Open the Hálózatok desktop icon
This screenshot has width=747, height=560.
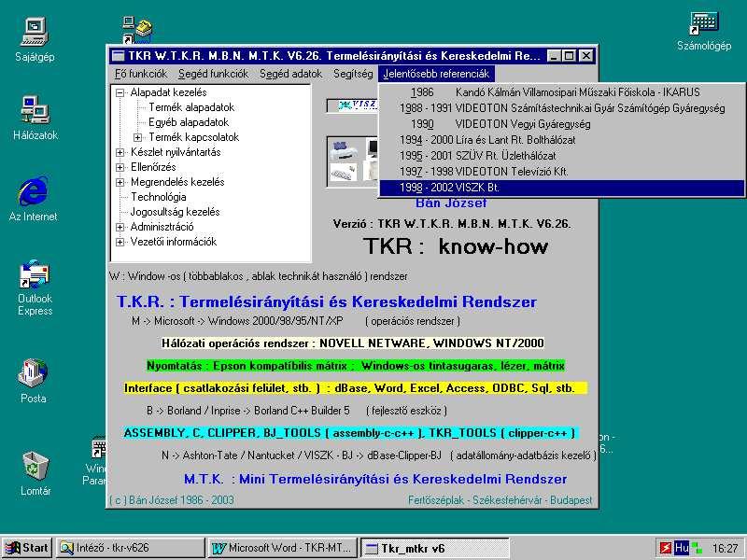[x=35, y=118]
